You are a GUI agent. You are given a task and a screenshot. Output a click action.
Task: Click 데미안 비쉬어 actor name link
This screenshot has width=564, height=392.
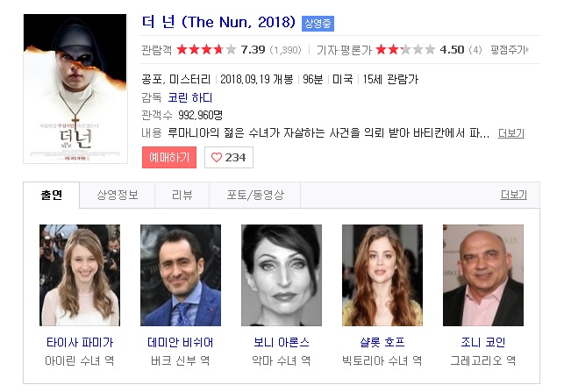pyautogui.click(x=180, y=342)
